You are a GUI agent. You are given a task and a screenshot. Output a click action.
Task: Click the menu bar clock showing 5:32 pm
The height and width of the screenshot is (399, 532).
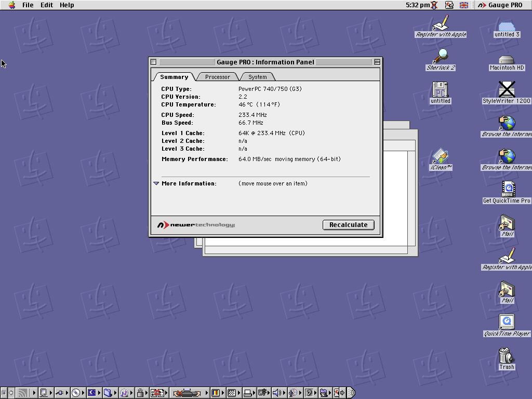pos(418,5)
